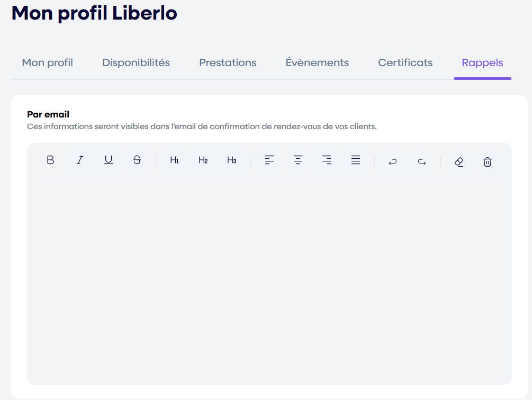532x400 pixels.
Task: Apply strikethrough formatting
Action: pyautogui.click(x=137, y=160)
